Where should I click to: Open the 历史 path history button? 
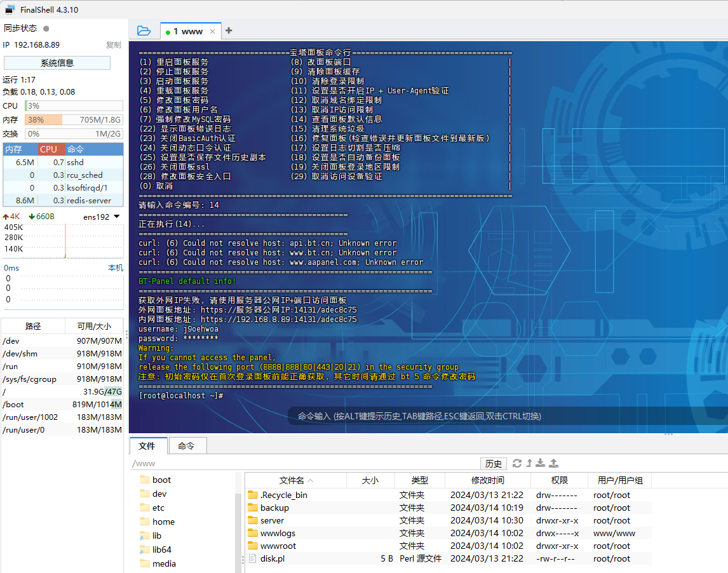pos(493,463)
